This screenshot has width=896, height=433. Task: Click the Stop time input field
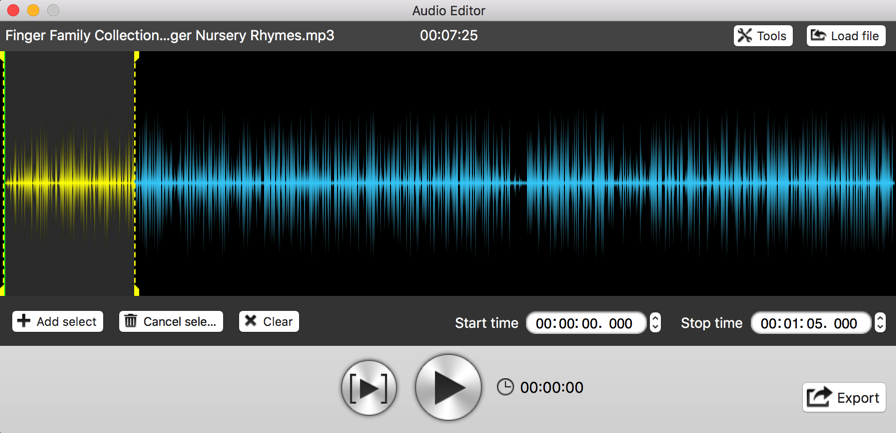[x=811, y=323]
